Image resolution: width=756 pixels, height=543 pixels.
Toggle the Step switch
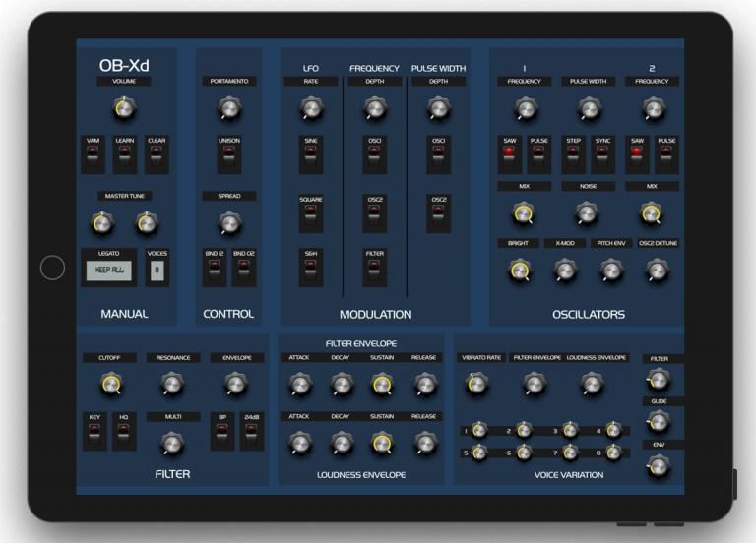tap(573, 154)
